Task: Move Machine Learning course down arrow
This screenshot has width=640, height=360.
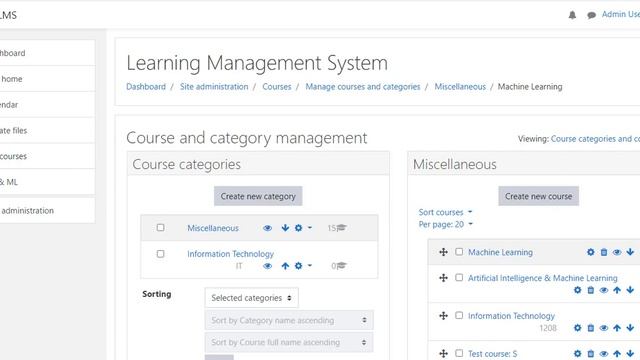Action: [630, 252]
